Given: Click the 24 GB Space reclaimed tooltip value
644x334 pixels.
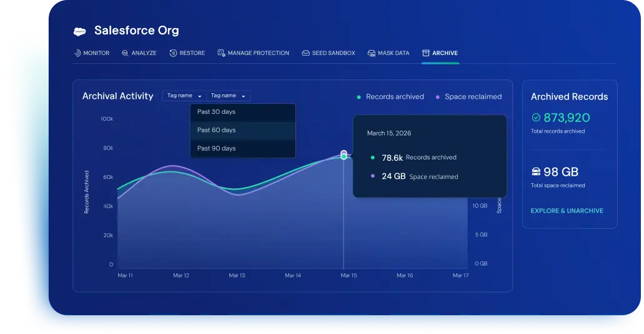Looking at the screenshot, I should click(394, 177).
